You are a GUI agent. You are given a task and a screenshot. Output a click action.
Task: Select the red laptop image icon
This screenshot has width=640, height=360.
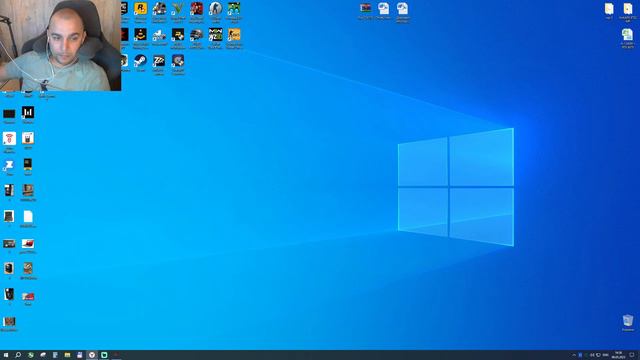[x=28, y=244]
